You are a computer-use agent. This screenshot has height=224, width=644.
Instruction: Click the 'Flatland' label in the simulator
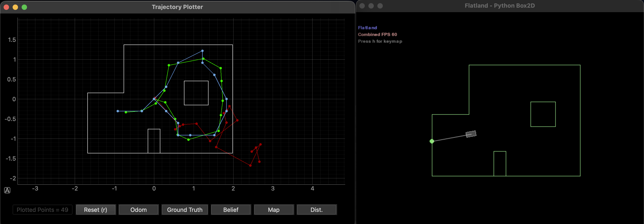pyautogui.click(x=367, y=28)
